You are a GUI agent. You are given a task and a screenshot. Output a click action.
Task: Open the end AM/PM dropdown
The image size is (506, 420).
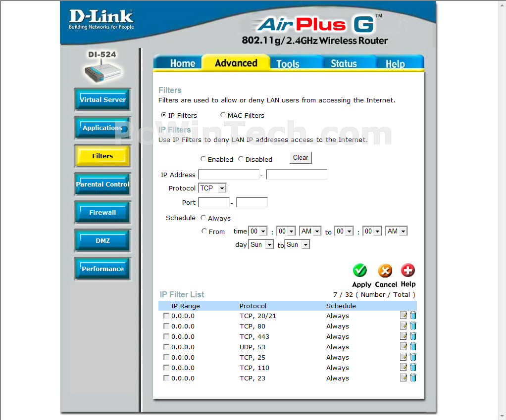click(x=397, y=231)
